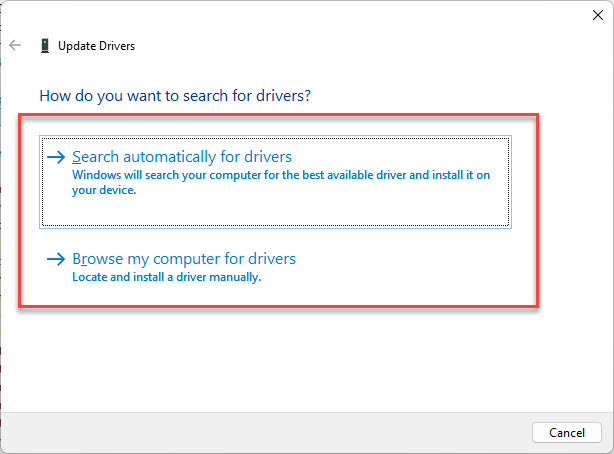Click the 'Windows will search your computer' description

[150, 175]
